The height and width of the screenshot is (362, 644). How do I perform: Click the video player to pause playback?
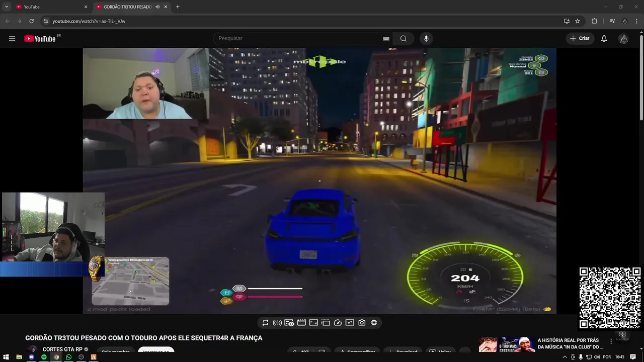click(319, 180)
